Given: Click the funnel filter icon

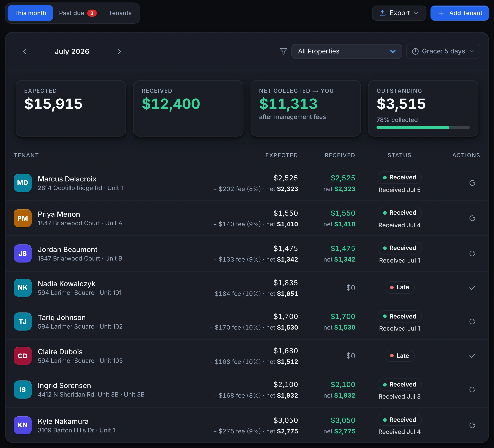Looking at the screenshot, I should [x=284, y=51].
